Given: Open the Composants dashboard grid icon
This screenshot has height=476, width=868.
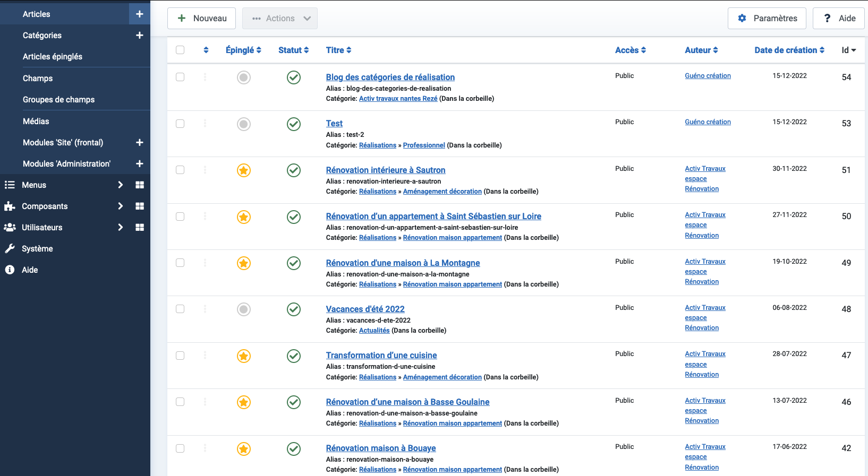Looking at the screenshot, I should click(x=140, y=206).
